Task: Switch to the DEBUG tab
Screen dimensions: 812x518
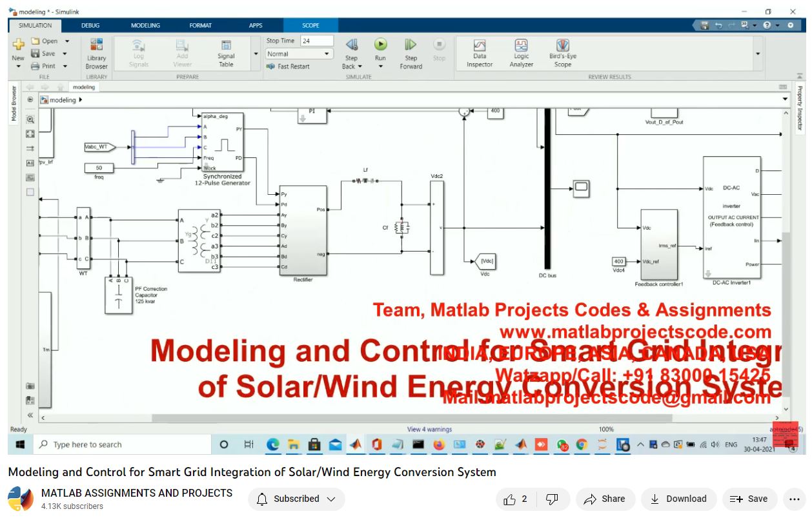Action: [90, 25]
